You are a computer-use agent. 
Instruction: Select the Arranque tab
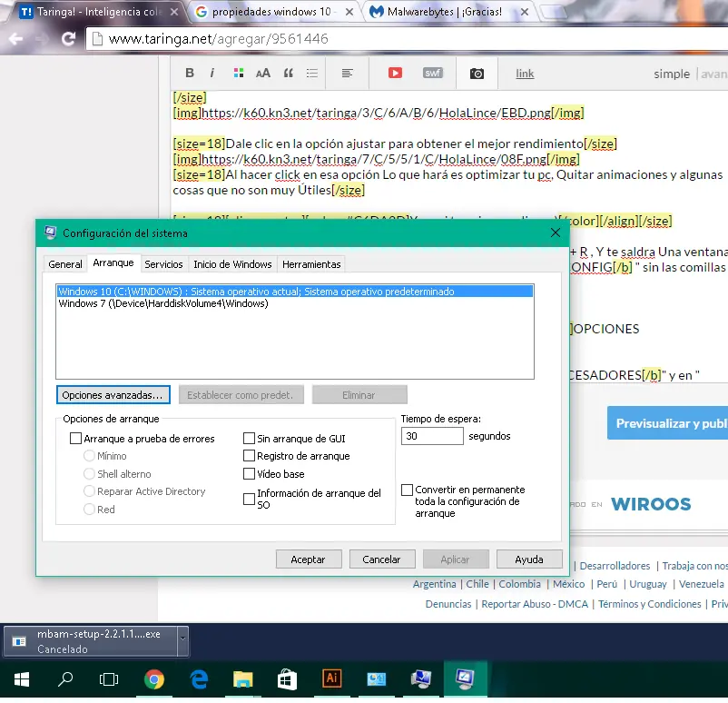113,263
